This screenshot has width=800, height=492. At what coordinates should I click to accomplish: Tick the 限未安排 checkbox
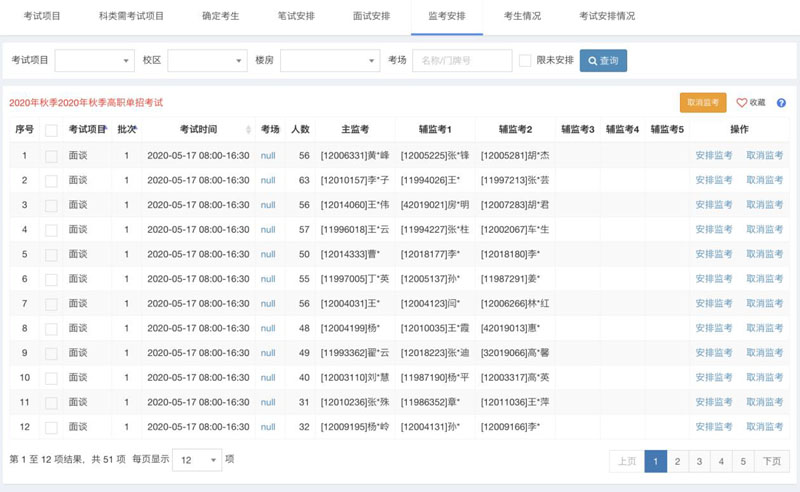(525, 61)
